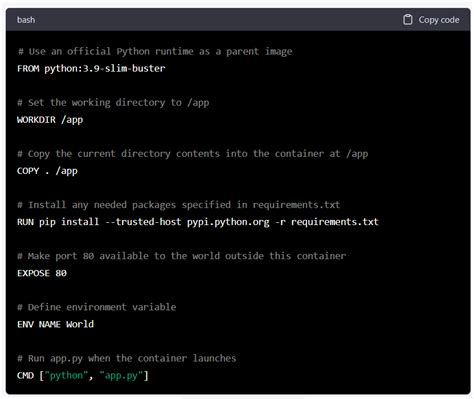Click the CMD keyword in the last line
This screenshot has width=474, height=399.
(25, 376)
